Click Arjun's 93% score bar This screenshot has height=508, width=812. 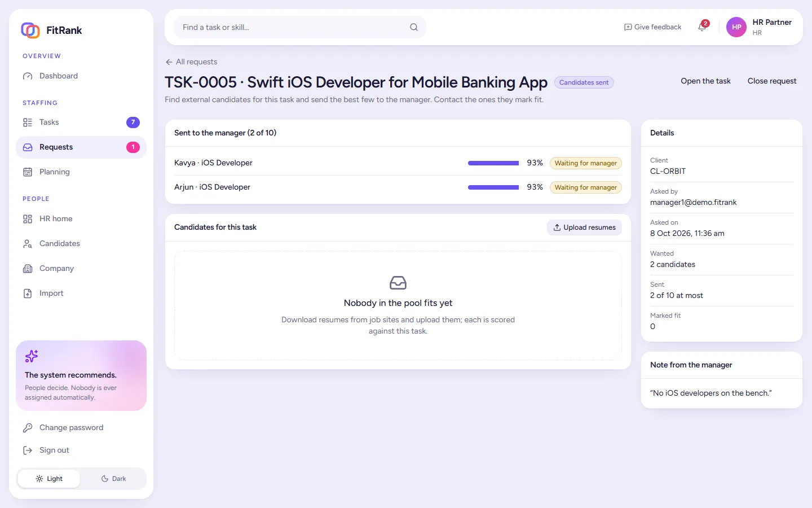(x=493, y=187)
